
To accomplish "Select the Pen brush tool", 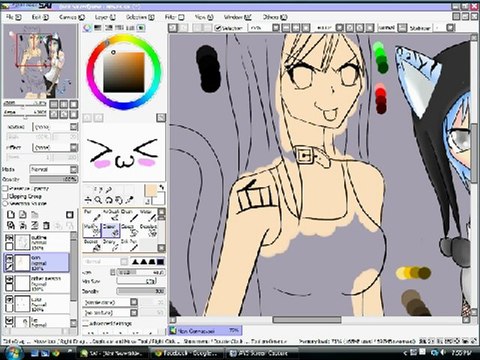I will click(x=92, y=216).
